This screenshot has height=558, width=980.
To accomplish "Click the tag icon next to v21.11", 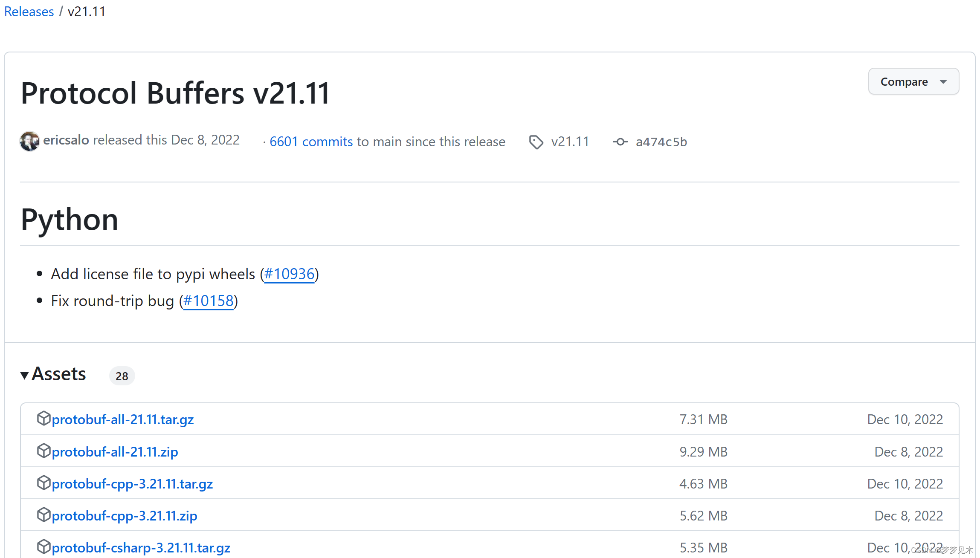I will [536, 142].
